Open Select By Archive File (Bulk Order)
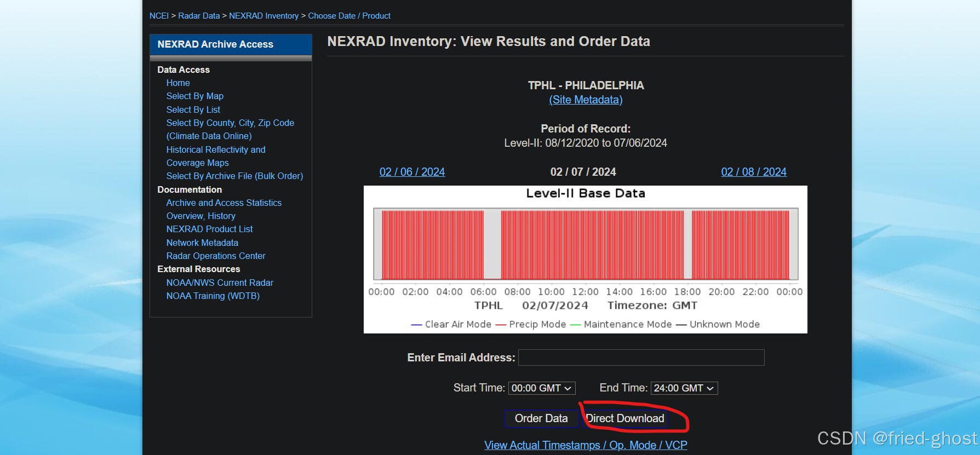 [x=234, y=176]
